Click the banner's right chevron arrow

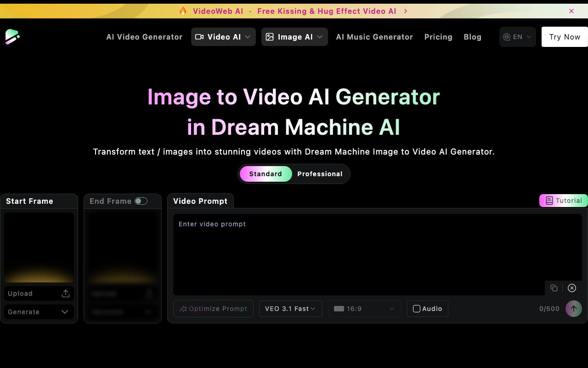point(406,11)
